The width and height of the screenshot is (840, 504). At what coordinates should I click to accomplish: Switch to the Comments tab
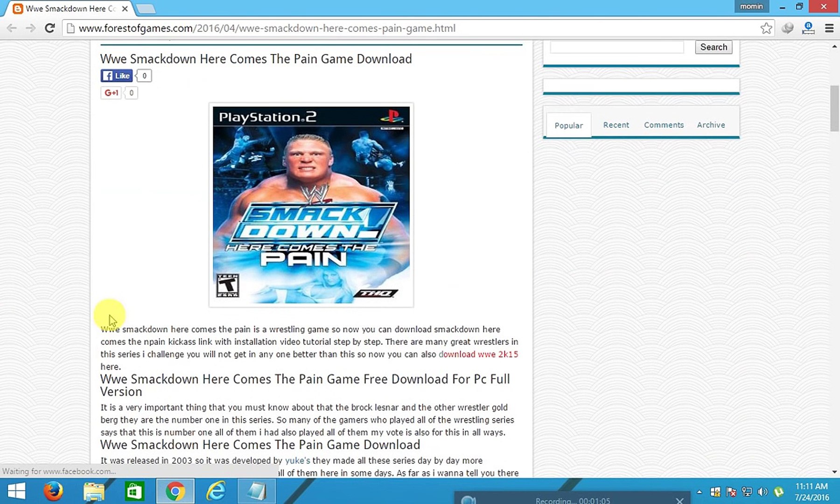pos(664,125)
